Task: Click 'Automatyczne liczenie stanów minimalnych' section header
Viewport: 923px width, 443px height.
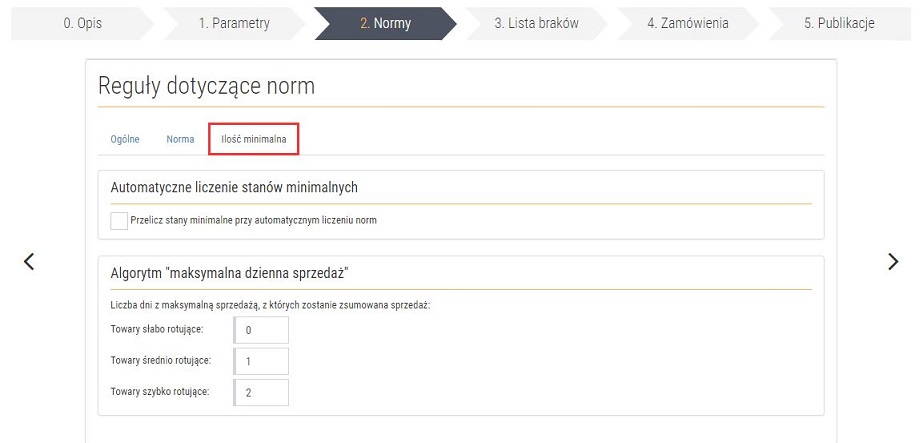Action: point(234,187)
